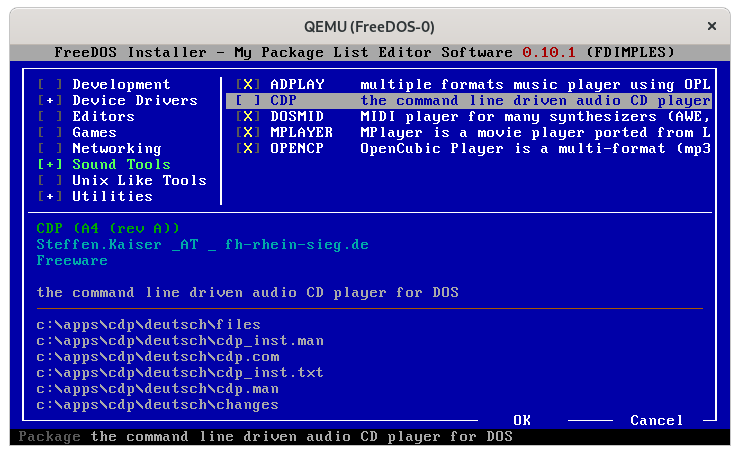Toggle the MPLAYER package checkbox
Screen dimensions: 740x455
pos(247,133)
